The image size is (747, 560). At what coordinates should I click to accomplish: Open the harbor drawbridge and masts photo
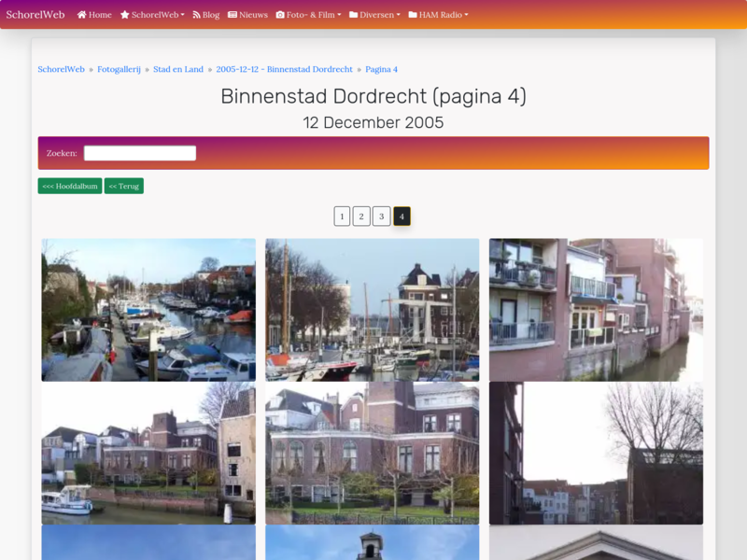(372, 310)
